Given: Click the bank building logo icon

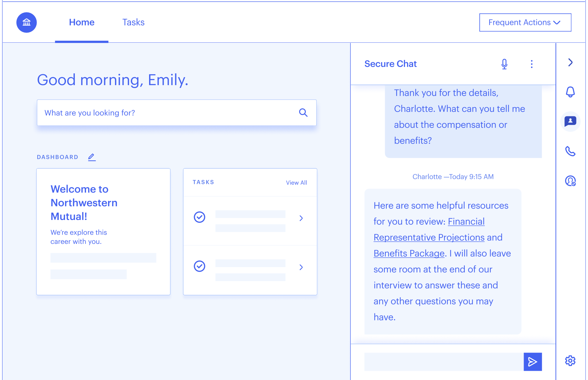Looking at the screenshot, I should [x=26, y=22].
